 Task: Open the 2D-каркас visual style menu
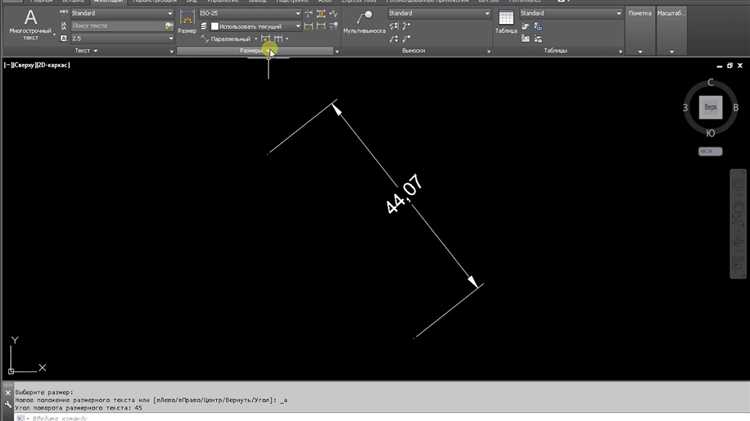tap(53, 65)
